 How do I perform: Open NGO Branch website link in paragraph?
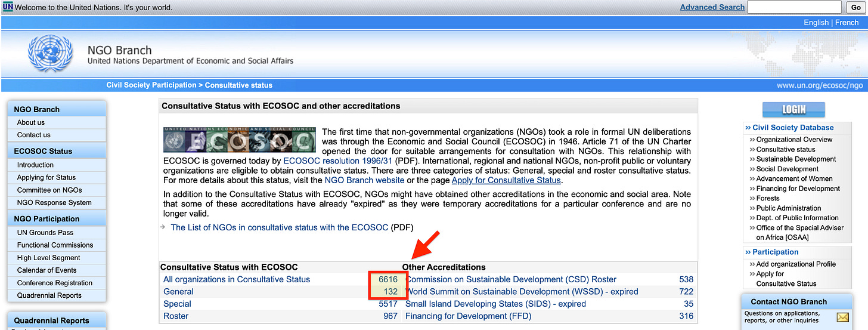click(364, 180)
